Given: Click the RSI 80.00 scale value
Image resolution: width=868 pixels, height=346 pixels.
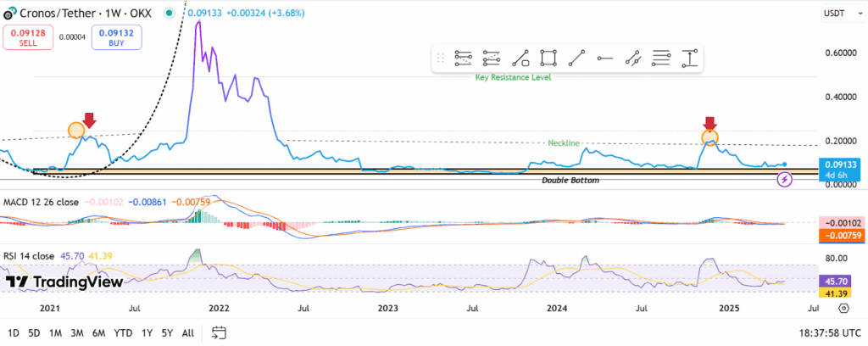Looking at the screenshot, I should (836, 258).
